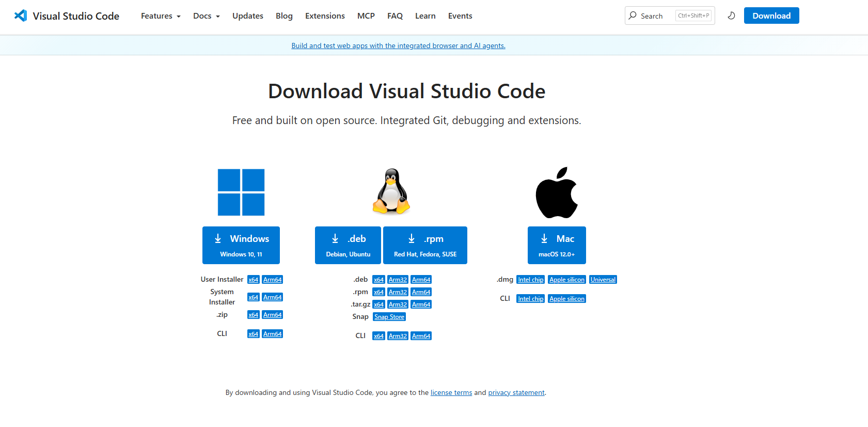Viewport: 868px width, 427px height.
Task: Click the Linux Tux penguin image
Action: click(391, 191)
